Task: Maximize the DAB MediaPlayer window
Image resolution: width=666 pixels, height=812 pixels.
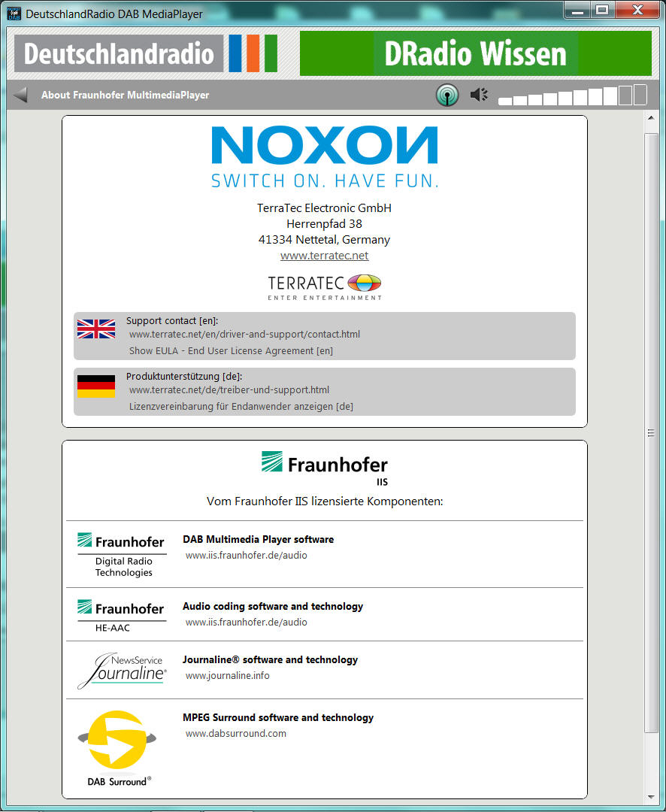Action: click(x=602, y=11)
